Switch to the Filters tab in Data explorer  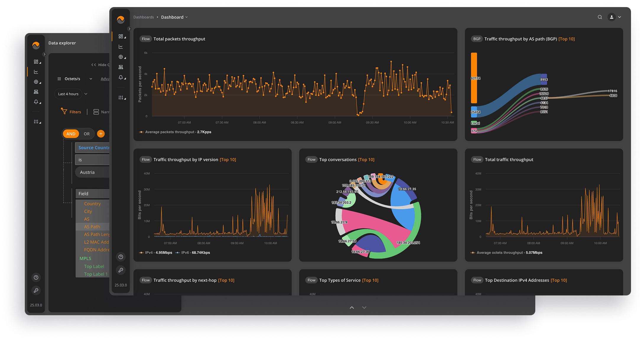coord(75,112)
